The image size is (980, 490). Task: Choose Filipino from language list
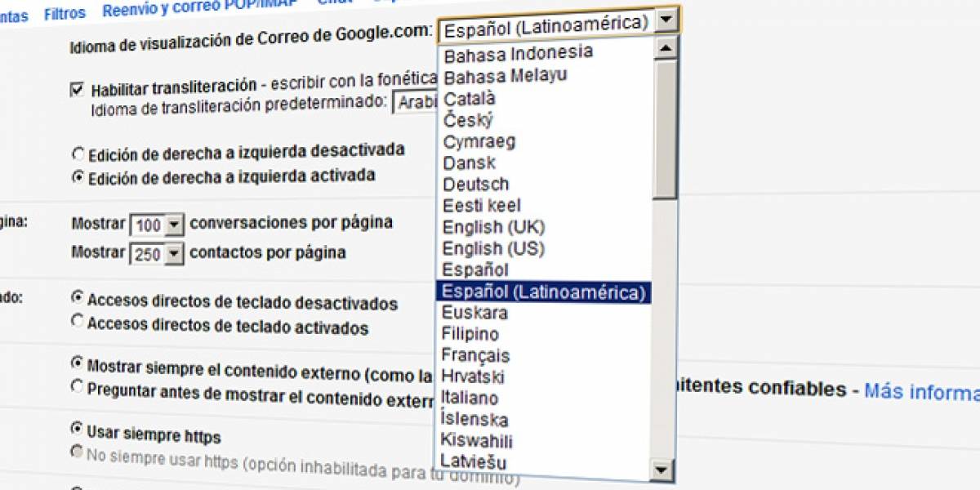470,334
